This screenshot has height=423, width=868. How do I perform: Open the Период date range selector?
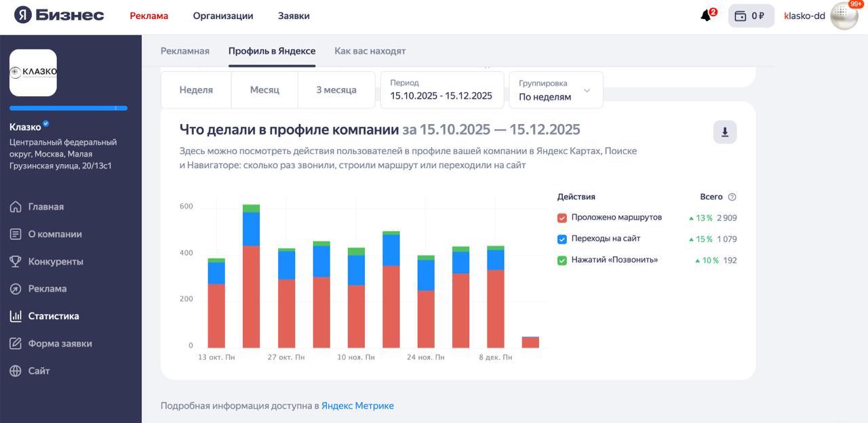pos(441,89)
